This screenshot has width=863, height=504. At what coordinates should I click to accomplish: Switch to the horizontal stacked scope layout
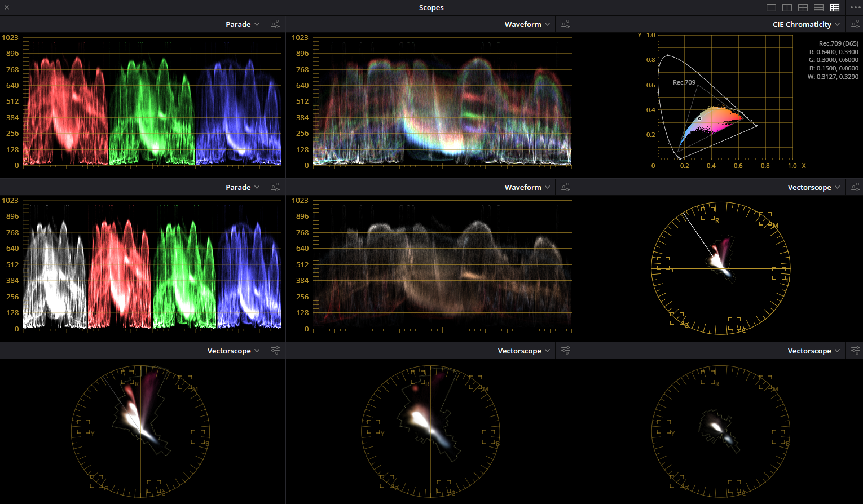click(818, 7)
